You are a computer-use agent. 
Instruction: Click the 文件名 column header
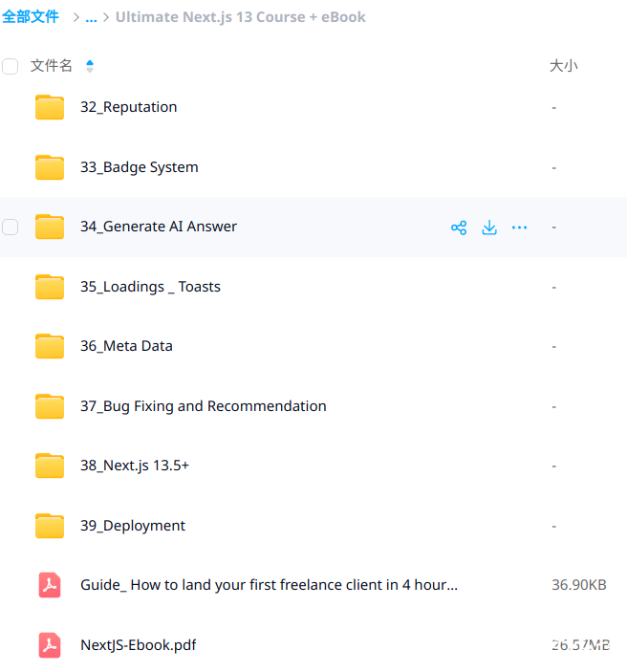point(51,66)
